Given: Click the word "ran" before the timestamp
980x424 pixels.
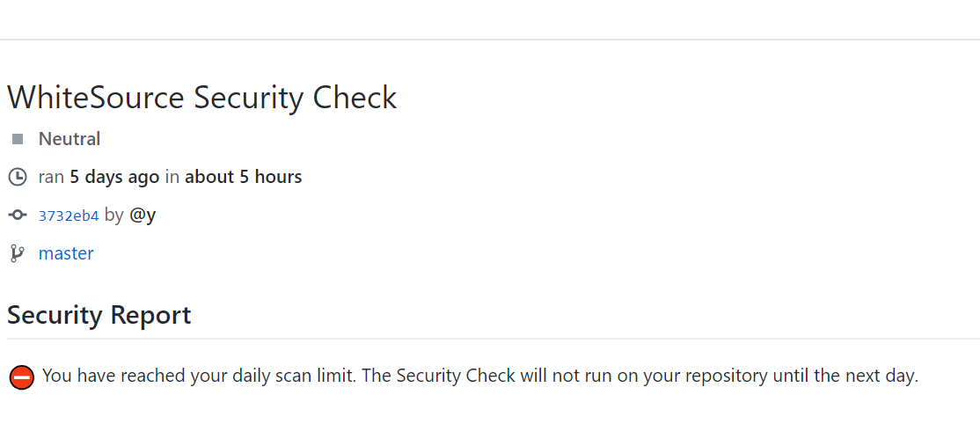Looking at the screenshot, I should [51, 177].
